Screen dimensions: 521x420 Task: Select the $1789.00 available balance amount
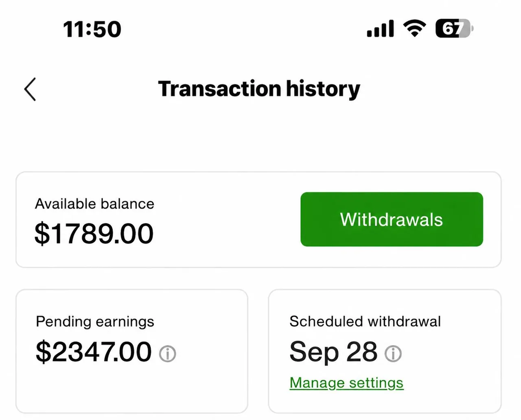pos(94,234)
